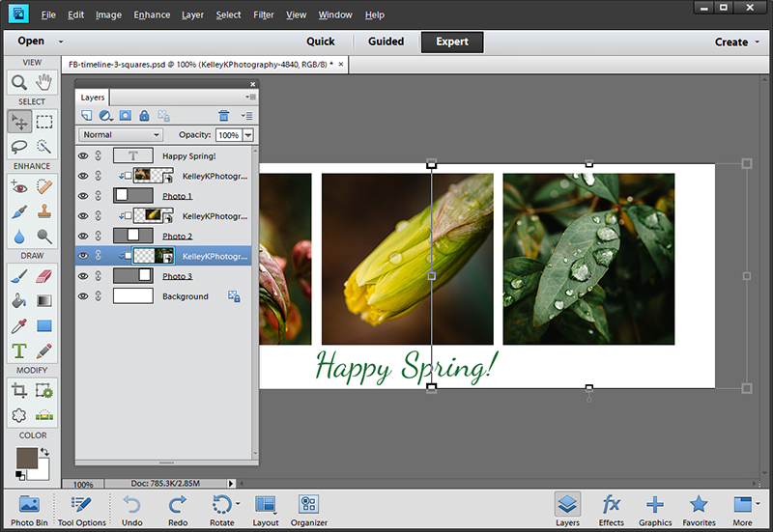Select the Spot Healing Brush tool
Viewport: 773px width, 532px height.
(x=44, y=186)
